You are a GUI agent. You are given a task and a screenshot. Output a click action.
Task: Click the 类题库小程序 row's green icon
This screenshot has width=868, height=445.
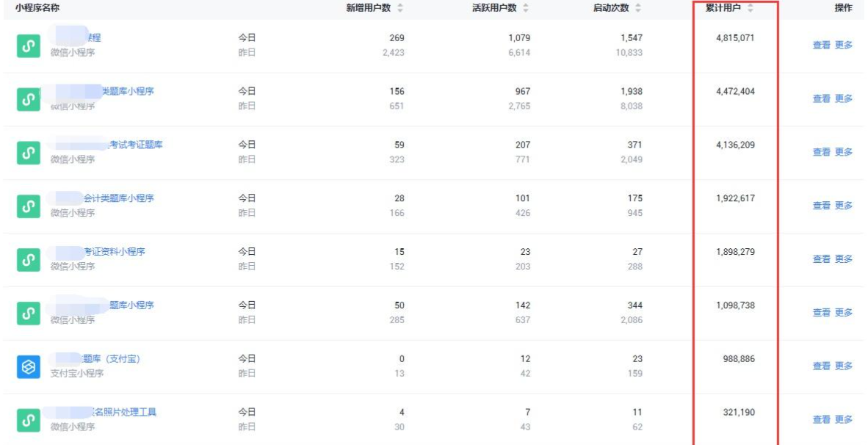pyautogui.click(x=28, y=99)
